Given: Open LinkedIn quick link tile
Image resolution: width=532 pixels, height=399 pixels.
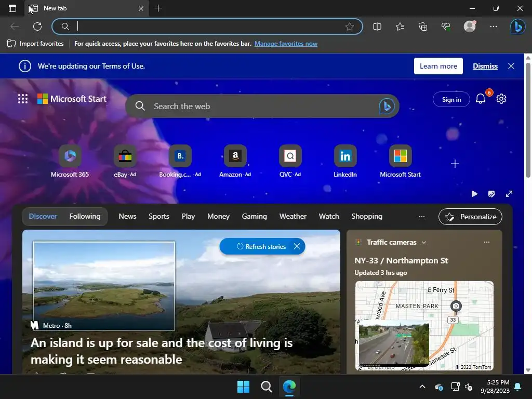Looking at the screenshot, I should click(x=345, y=162).
